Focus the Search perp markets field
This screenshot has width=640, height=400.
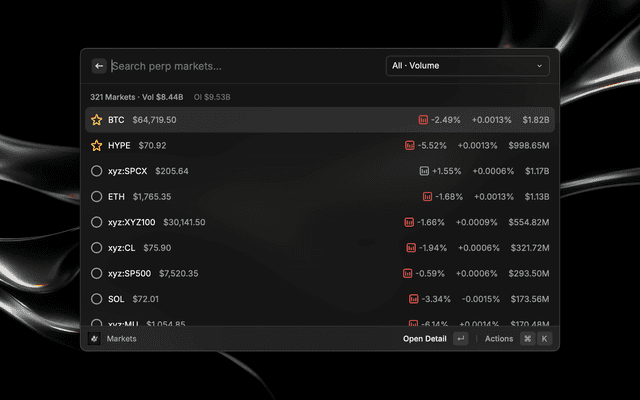click(245, 66)
